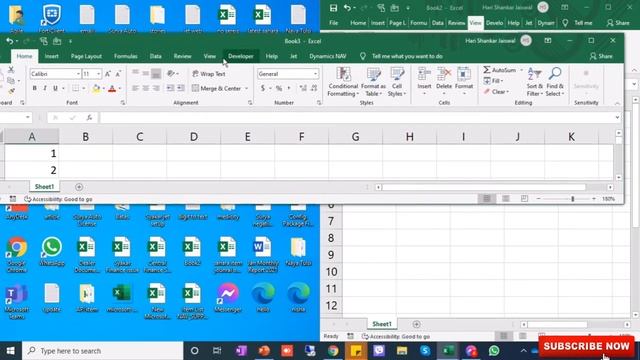The height and width of the screenshot is (360, 640).
Task: Open the Page Layout tab in Book3
Action: (x=86, y=56)
